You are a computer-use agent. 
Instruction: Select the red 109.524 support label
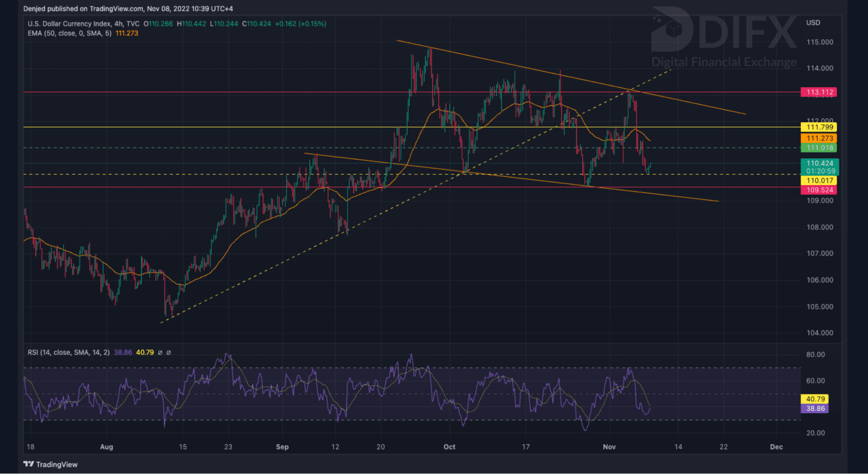tap(819, 190)
